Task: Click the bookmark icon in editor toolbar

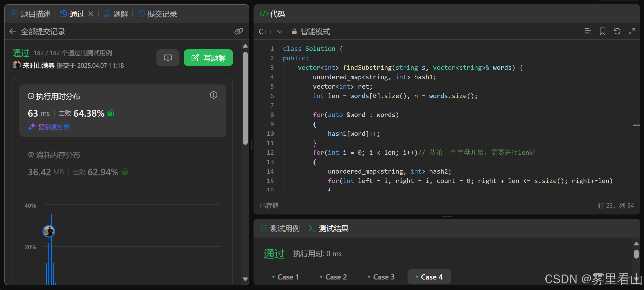Action: (x=602, y=31)
